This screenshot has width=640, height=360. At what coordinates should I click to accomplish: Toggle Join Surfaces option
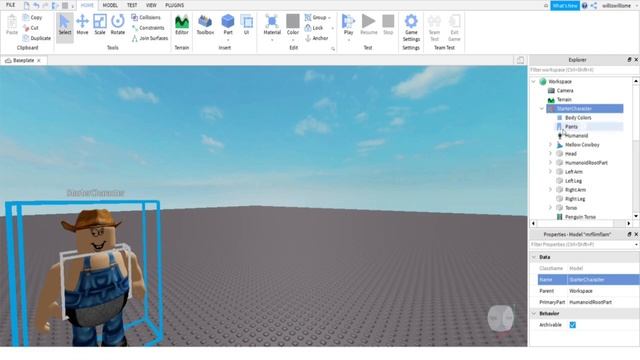(x=150, y=38)
